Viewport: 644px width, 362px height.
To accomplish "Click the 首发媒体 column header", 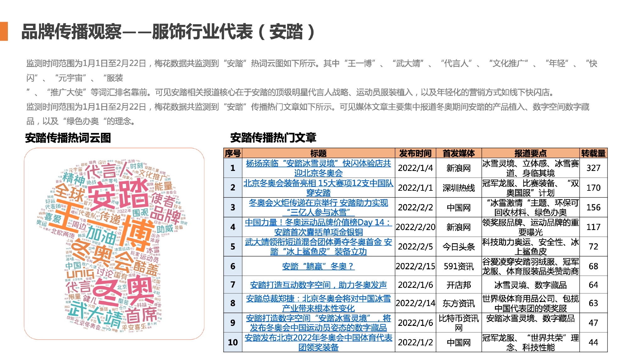I will tap(458, 153).
